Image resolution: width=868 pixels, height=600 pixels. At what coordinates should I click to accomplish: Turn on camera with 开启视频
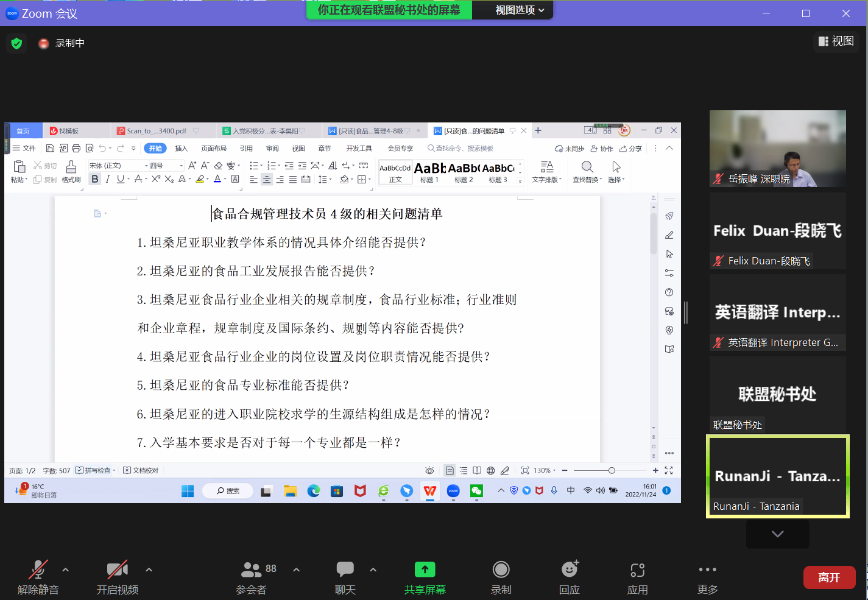coord(117,570)
